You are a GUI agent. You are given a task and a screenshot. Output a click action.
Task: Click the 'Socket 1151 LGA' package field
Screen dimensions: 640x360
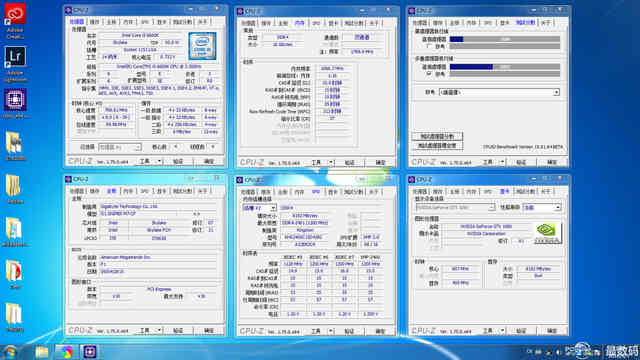click(x=140, y=50)
